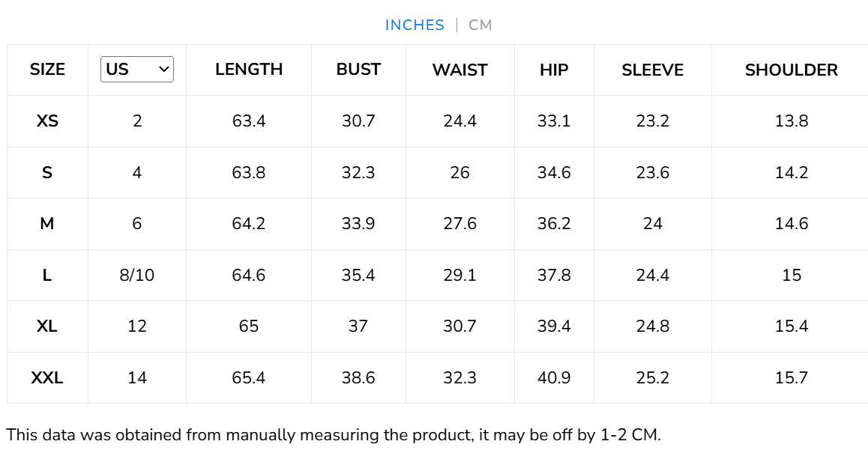Select the XXL size row label
Viewport: 868px width, 465px height.
click(47, 377)
